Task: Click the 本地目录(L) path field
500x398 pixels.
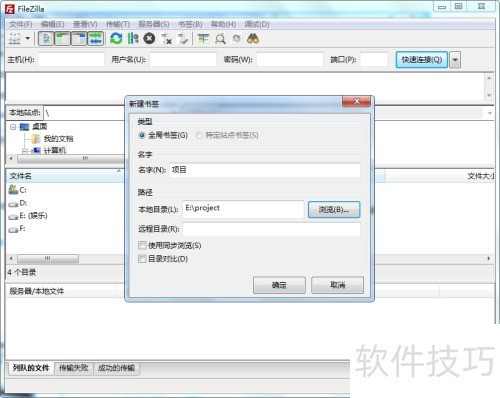Action: coord(243,209)
